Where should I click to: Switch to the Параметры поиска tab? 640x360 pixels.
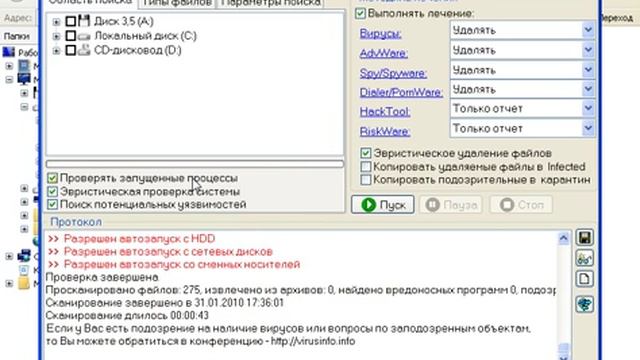click(271, 3)
